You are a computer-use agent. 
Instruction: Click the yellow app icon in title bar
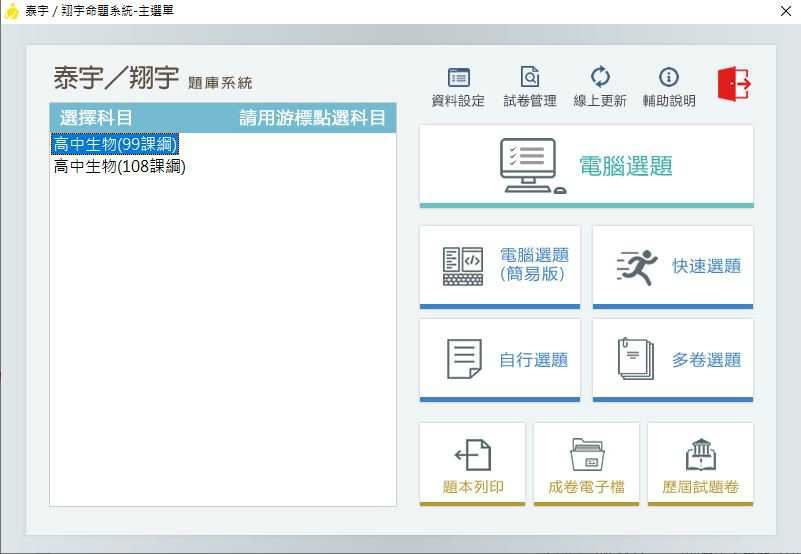click(x=11, y=11)
